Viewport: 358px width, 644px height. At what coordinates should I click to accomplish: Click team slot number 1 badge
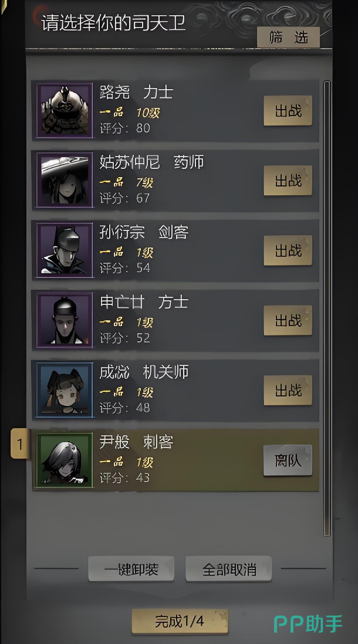click(x=20, y=444)
